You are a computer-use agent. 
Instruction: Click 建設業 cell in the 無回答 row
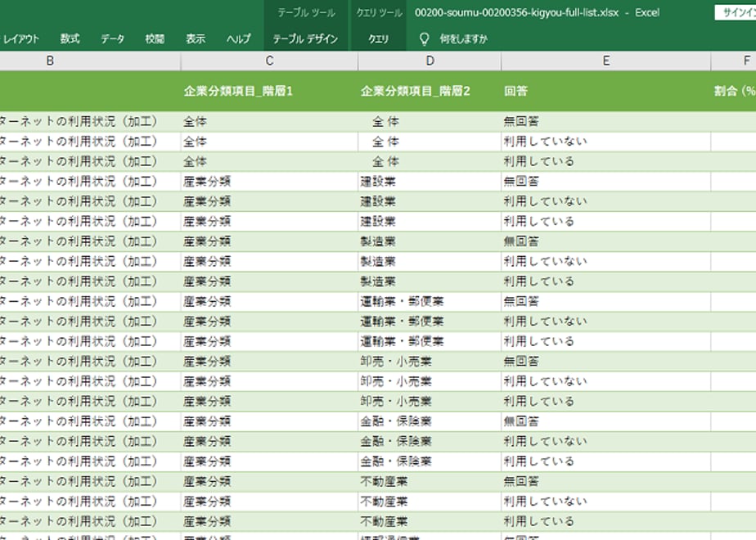click(430, 182)
